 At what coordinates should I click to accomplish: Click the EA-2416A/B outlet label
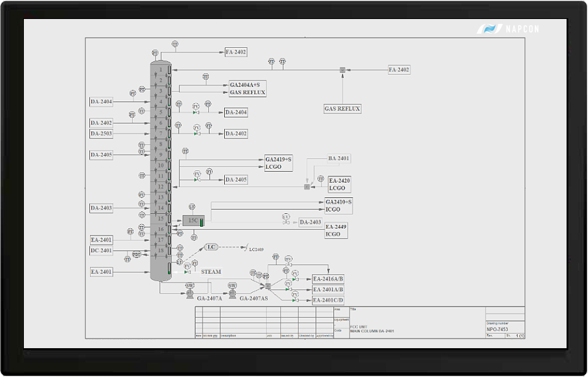[x=328, y=279]
